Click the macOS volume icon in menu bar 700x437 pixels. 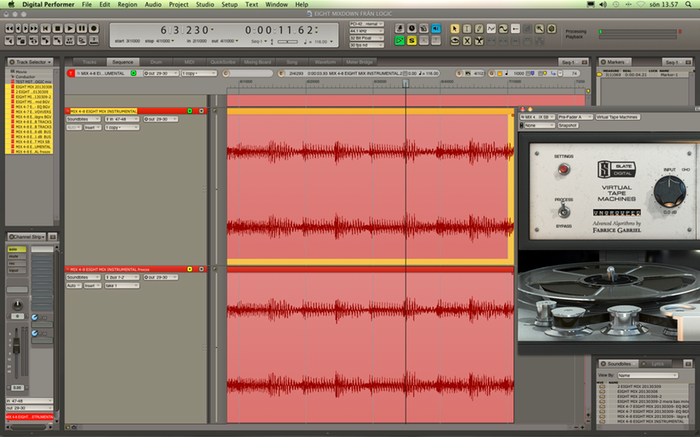(603, 4)
